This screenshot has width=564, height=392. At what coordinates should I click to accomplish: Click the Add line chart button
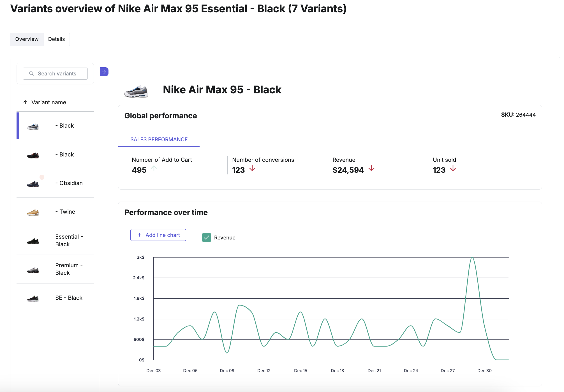(158, 235)
